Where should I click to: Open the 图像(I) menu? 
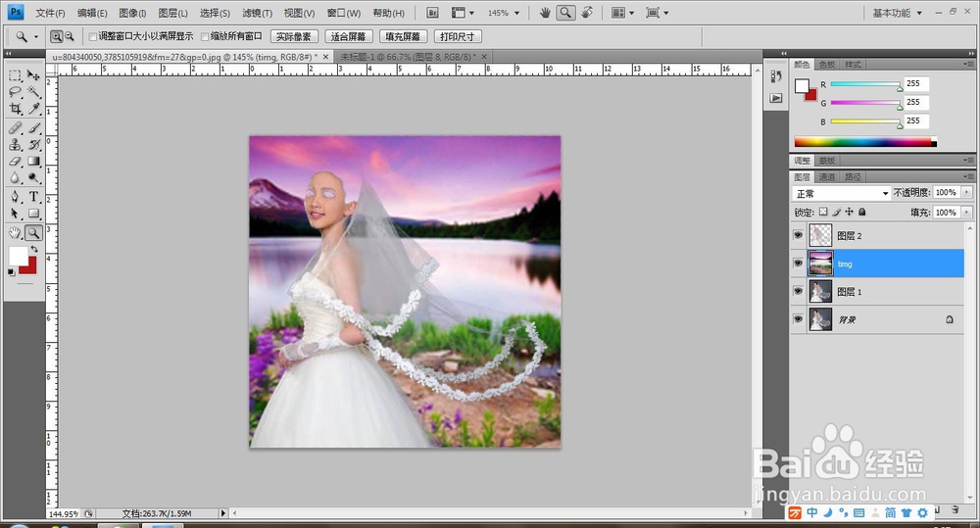pyautogui.click(x=132, y=13)
